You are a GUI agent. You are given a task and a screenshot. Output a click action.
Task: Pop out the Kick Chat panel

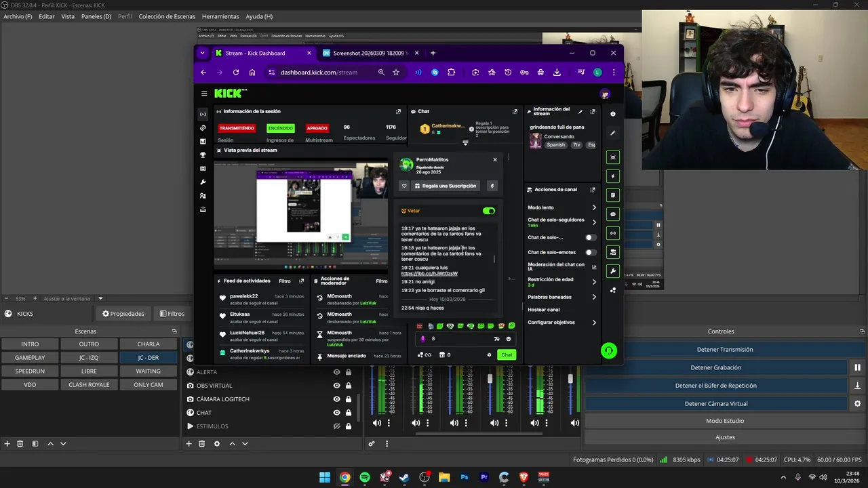(x=515, y=111)
